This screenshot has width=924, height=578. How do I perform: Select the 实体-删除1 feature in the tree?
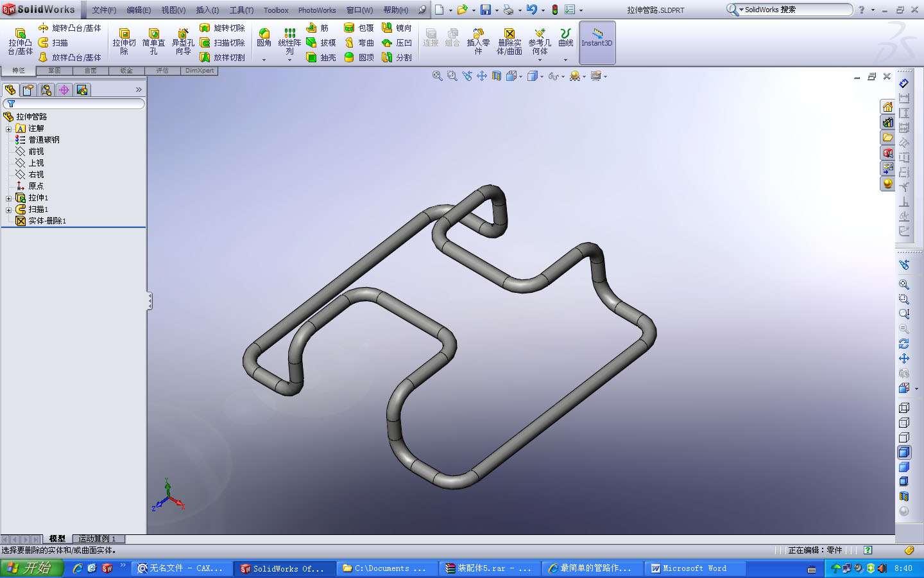click(x=40, y=221)
